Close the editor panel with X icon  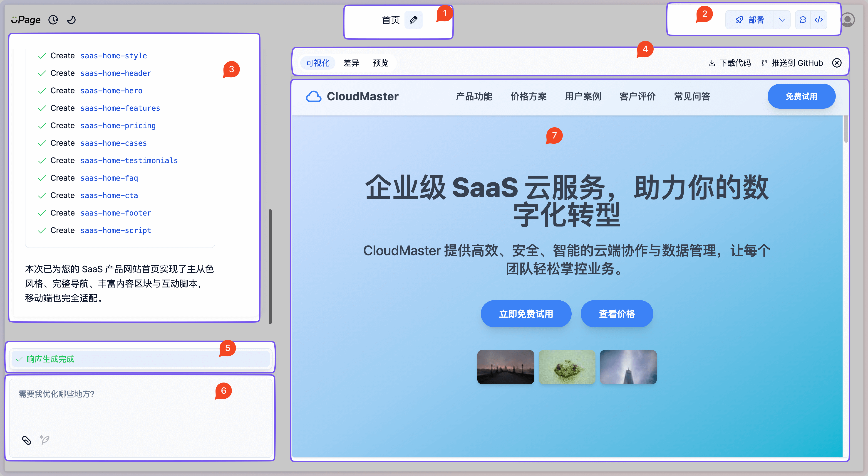[837, 63]
